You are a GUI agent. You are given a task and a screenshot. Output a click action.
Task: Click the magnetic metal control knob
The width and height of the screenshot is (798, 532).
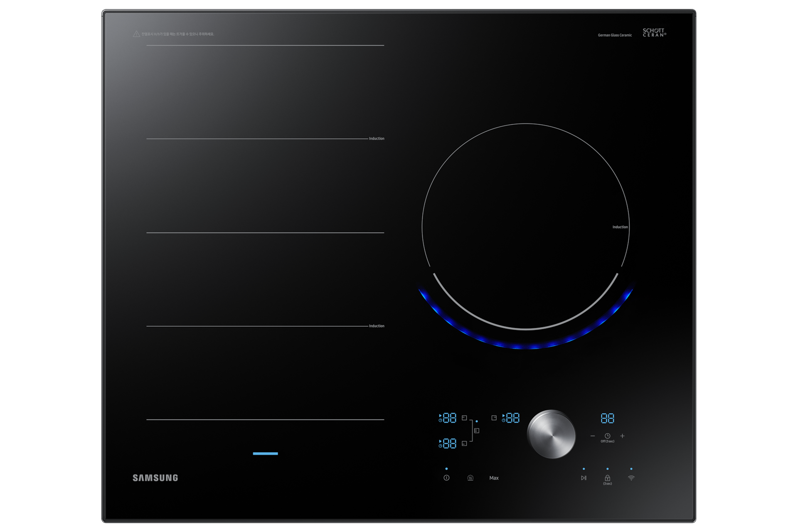point(551,434)
